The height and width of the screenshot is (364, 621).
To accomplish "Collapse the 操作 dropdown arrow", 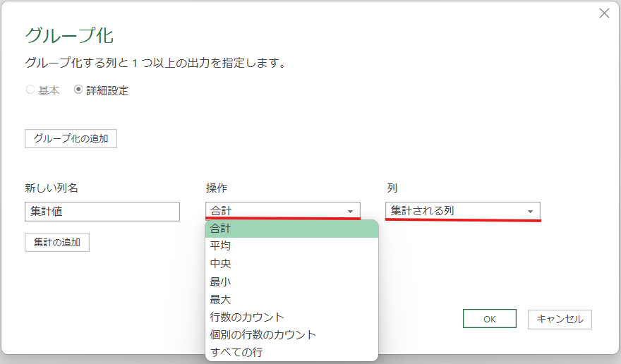I will pyautogui.click(x=350, y=211).
